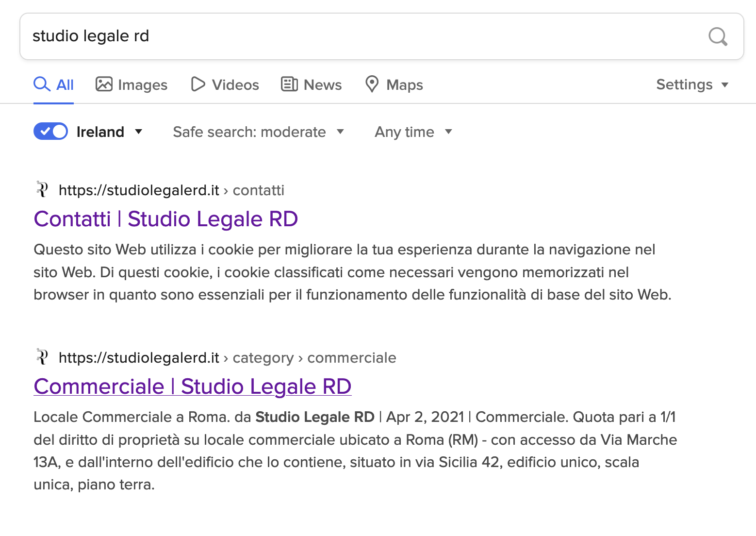Expand the Ireland region dropdown
The width and height of the screenshot is (756, 536).
point(138,132)
